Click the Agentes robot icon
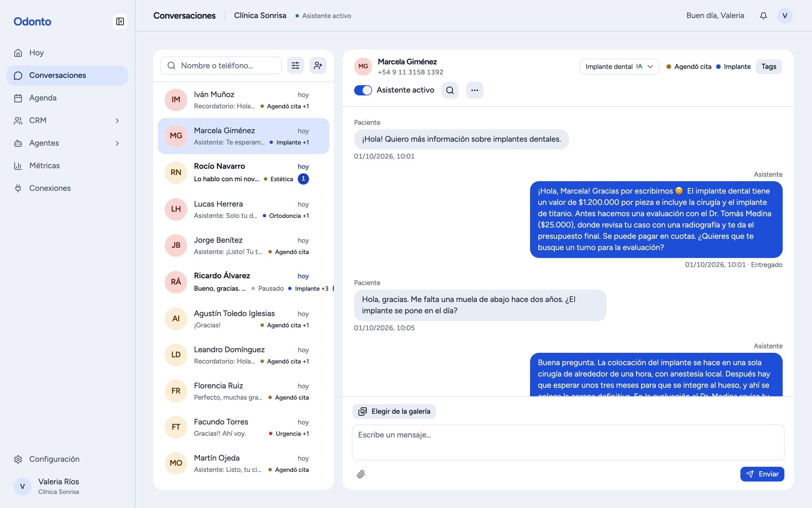This screenshot has width=812, height=508. [x=18, y=143]
